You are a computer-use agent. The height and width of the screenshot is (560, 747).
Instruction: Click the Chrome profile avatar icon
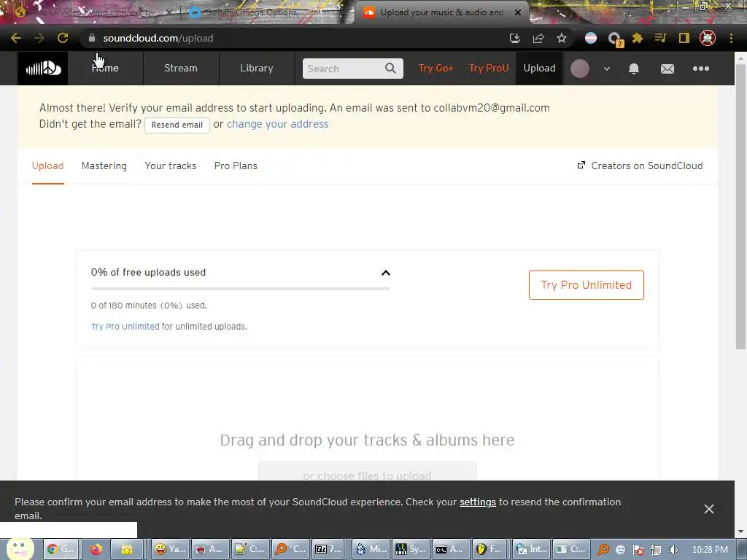click(708, 38)
